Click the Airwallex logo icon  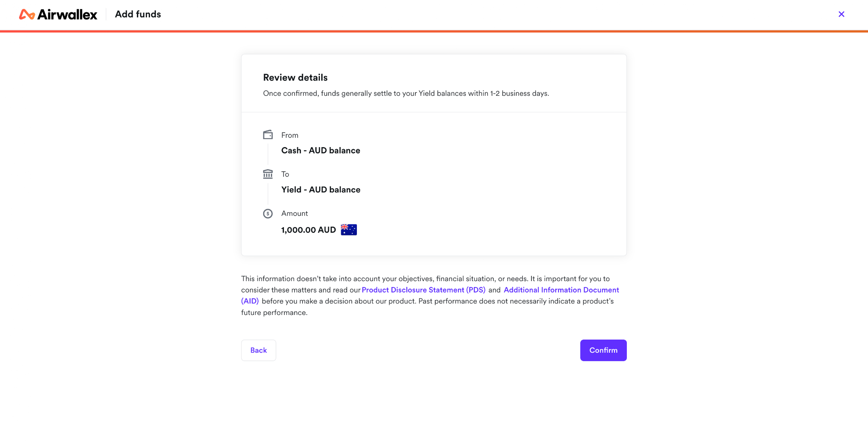coord(27,14)
